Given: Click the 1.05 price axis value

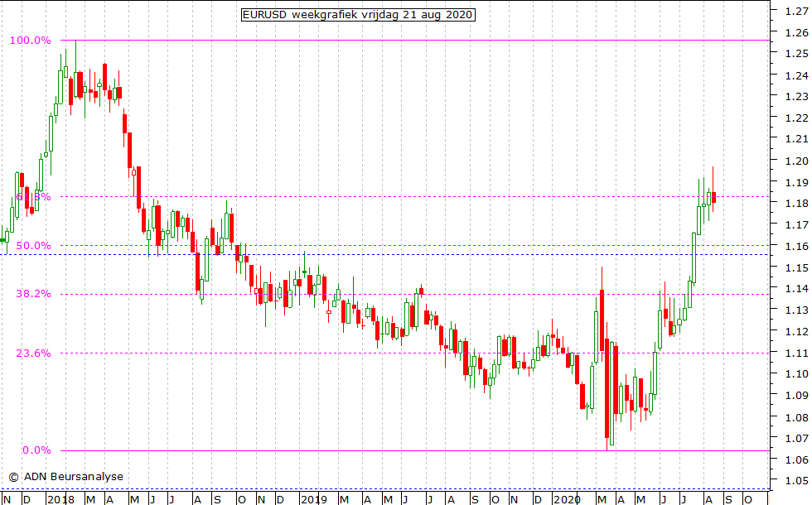Looking at the screenshot, I should pyautogui.click(x=796, y=481).
